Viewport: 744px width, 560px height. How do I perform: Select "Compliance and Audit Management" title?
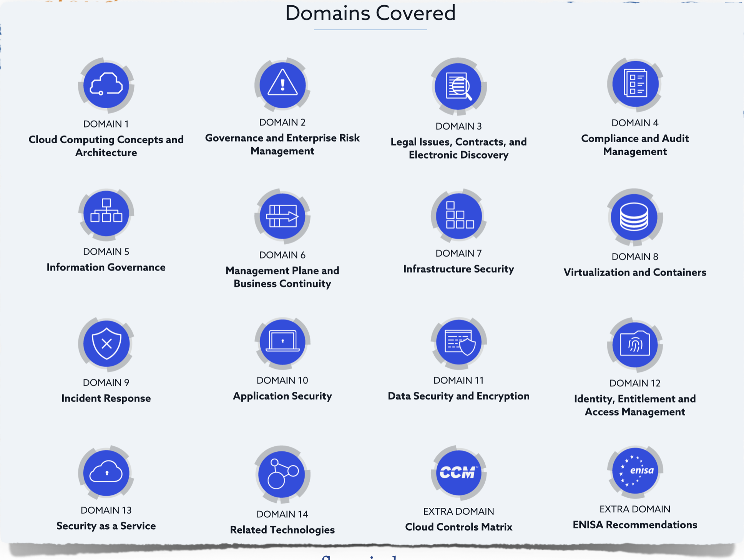pyautogui.click(x=635, y=145)
